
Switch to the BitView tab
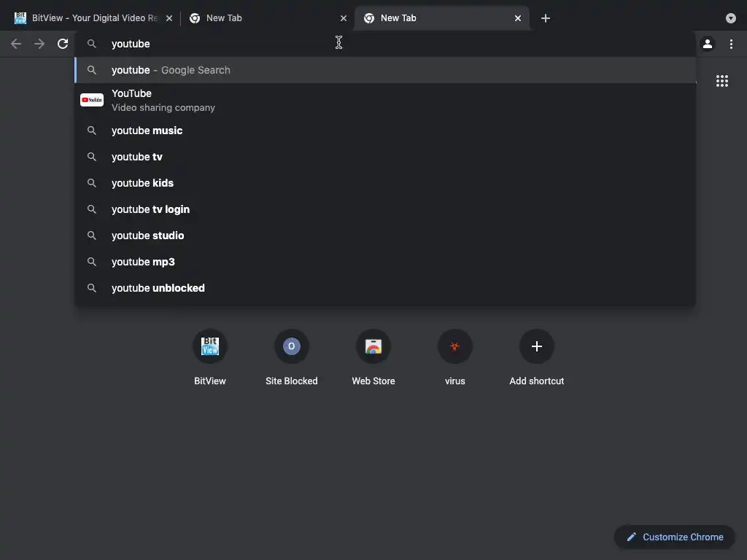coord(93,18)
